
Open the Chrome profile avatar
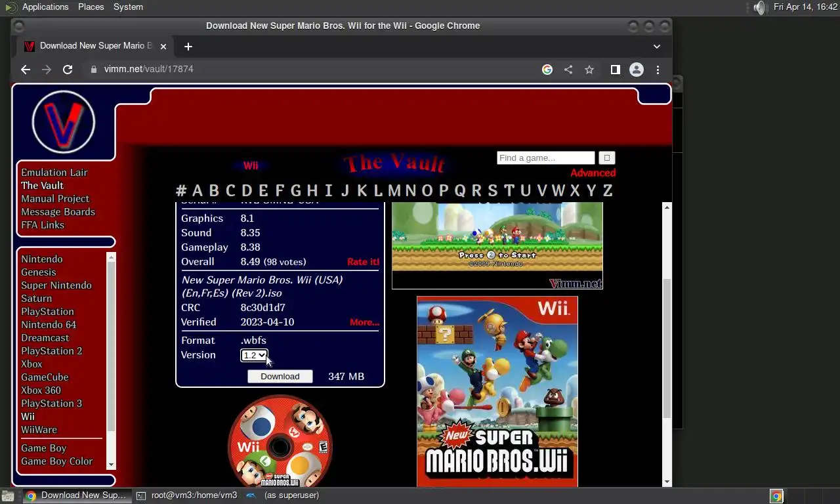(637, 70)
